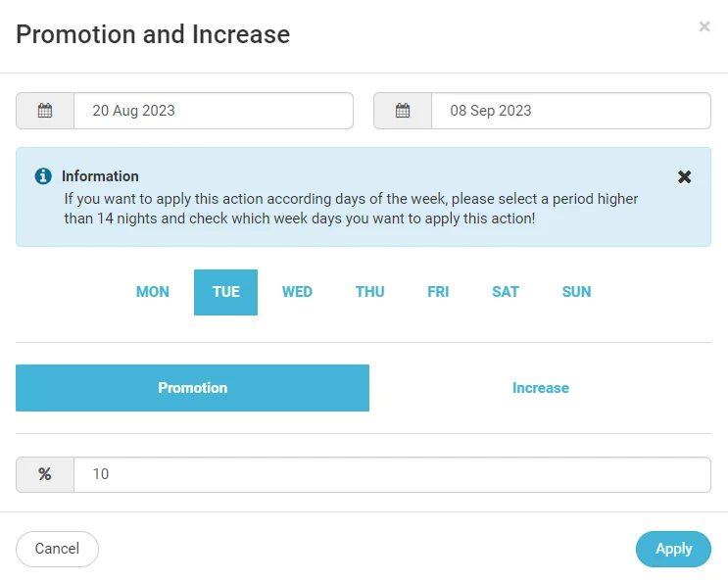Screen dimensions: 728x582
Task: Enable the FRI weekday
Action: click(x=438, y=292)
